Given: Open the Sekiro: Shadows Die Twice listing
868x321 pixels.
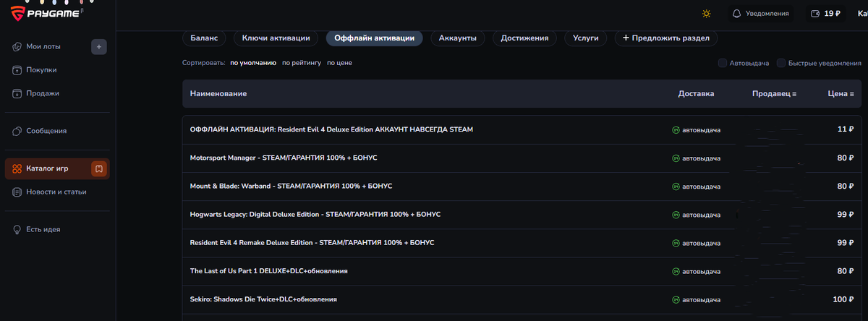Looking at the screenshot, I should (263, 299).
